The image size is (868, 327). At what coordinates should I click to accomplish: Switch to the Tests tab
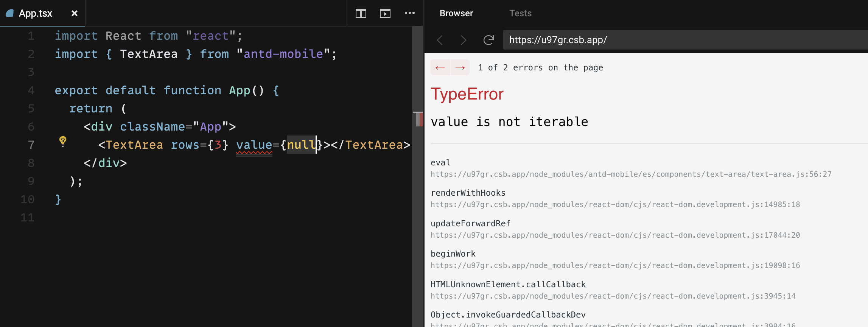tap(520, 13)
